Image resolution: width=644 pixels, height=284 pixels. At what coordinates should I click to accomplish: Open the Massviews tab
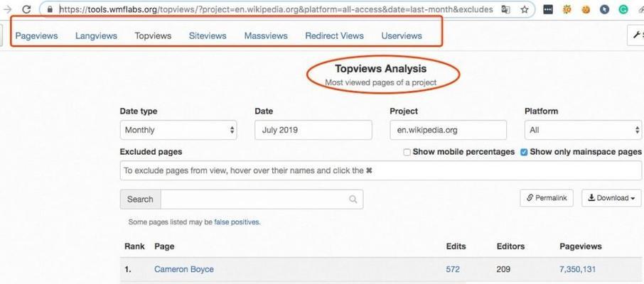(266, 35)
